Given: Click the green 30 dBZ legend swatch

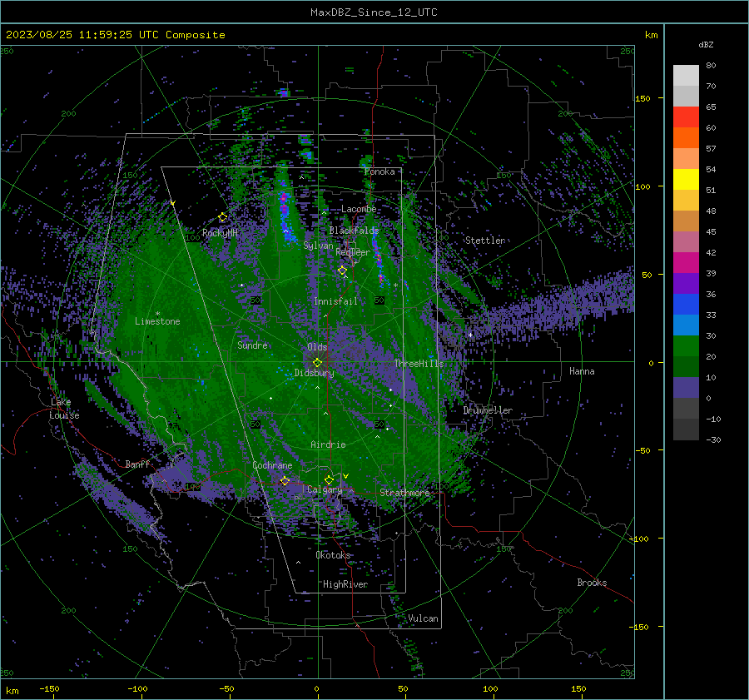Looking at the screenshot, I should [686, 346].
